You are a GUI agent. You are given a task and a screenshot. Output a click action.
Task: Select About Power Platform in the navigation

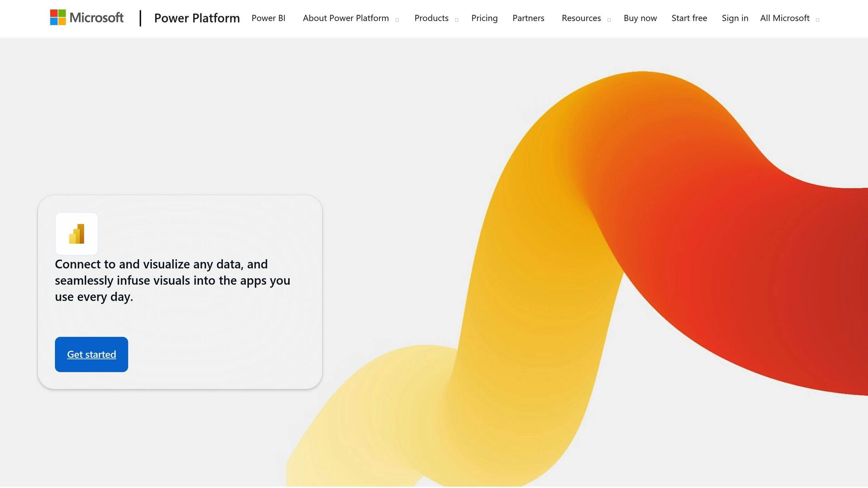point(346,18)
